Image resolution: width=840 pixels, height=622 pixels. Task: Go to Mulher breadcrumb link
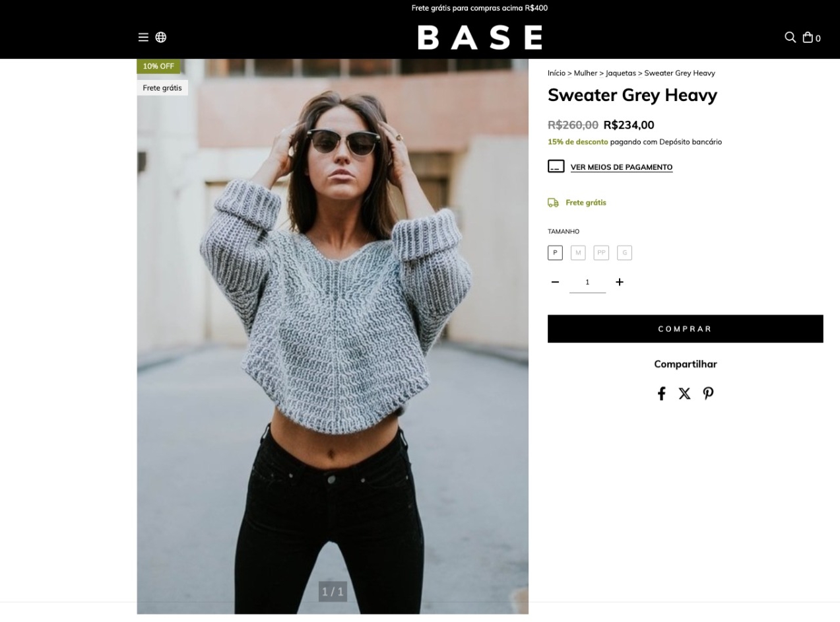click(x=585, y=73)
